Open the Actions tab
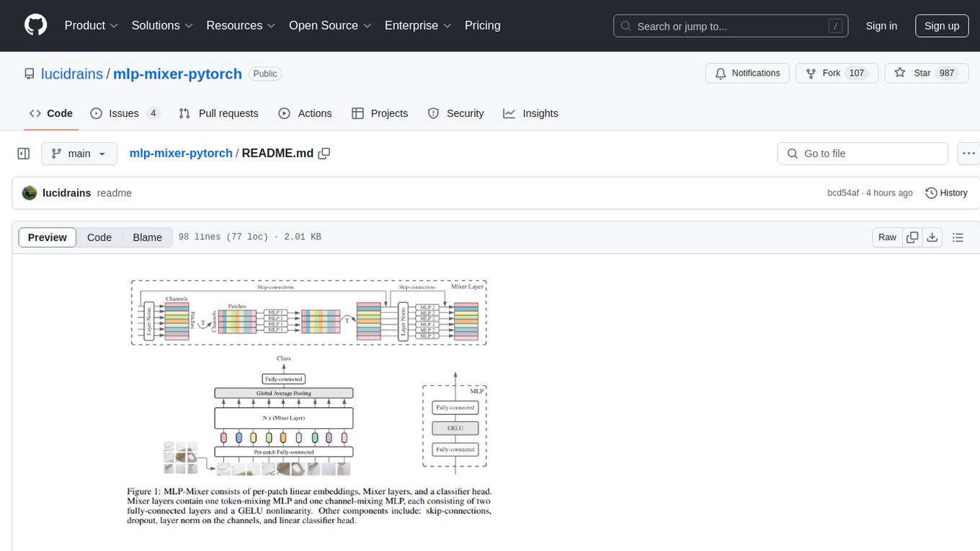Screen dimensions: 980x551 coord(305,113)
